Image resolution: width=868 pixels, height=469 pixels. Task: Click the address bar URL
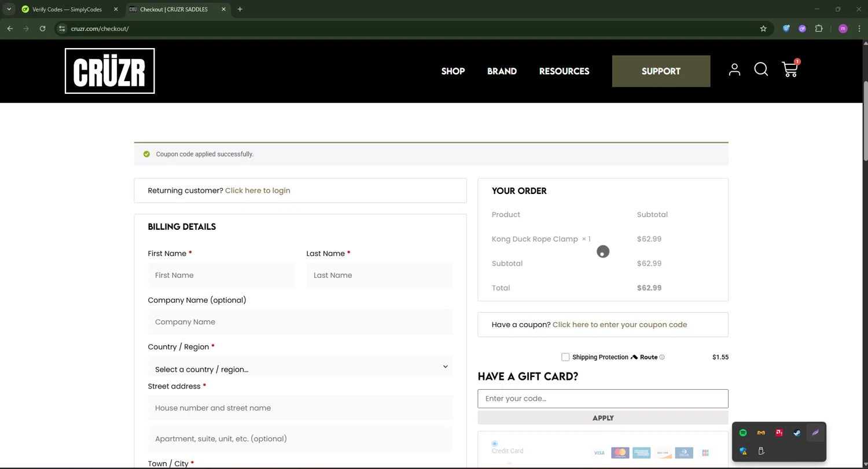[x=100, y=28]
